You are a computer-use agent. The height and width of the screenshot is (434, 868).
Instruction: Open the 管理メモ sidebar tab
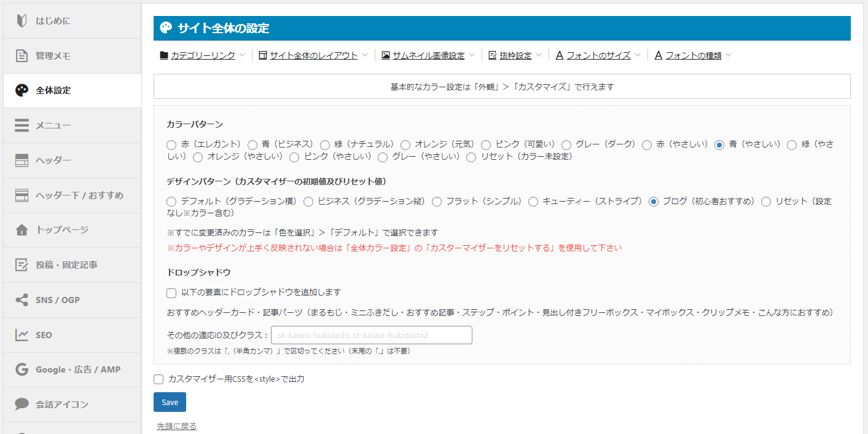click(72, 56)
